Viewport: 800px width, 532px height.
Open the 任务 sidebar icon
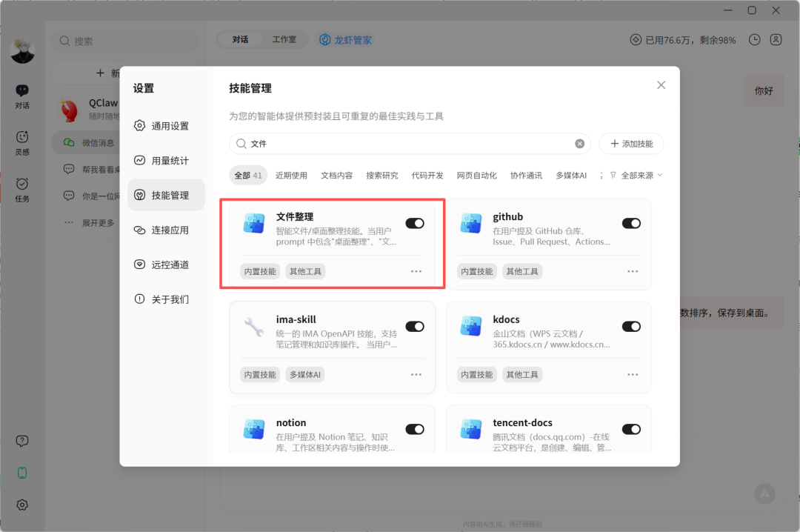22,190
